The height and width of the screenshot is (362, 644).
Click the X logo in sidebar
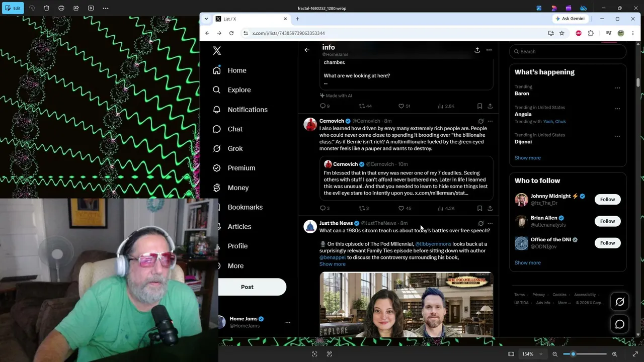(x=217, y=51)
